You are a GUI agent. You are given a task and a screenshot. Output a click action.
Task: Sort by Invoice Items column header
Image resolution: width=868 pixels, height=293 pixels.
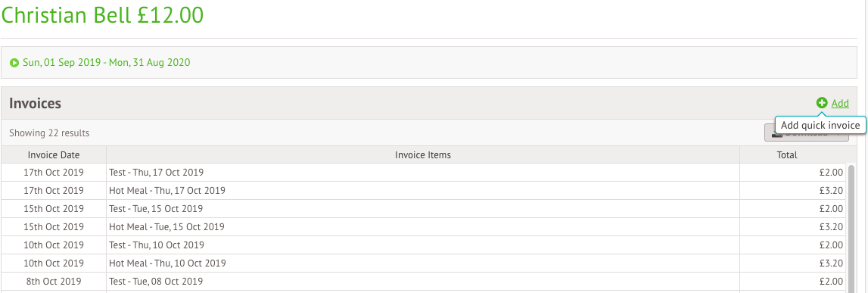point(423,155)
